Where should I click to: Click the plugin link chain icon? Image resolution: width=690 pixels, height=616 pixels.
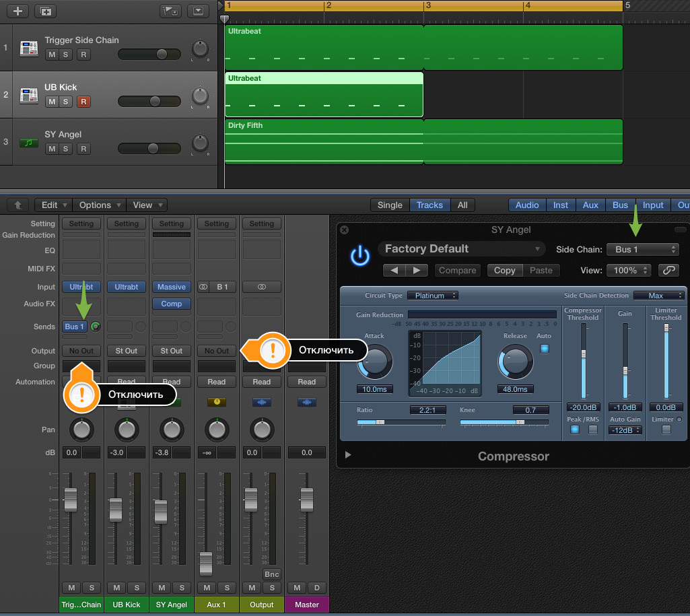668,270
